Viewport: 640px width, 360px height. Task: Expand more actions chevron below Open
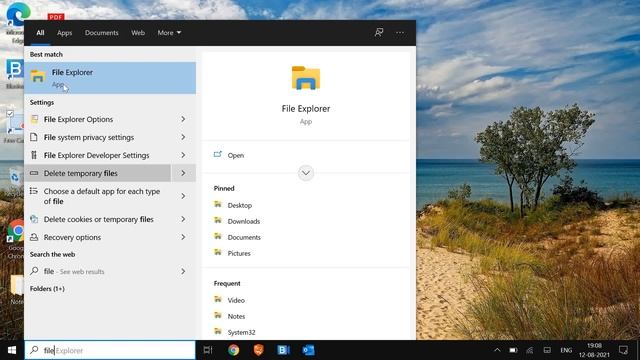306,173
